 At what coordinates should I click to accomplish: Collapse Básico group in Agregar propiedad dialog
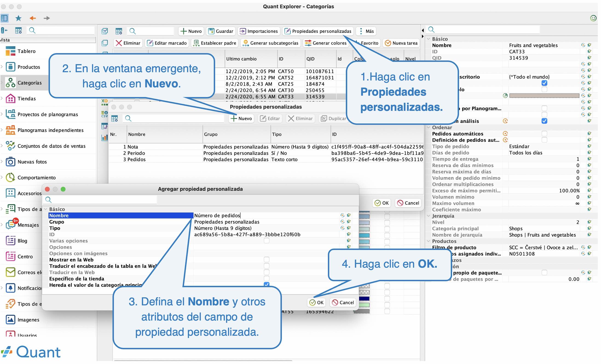[x=46, y=209]
